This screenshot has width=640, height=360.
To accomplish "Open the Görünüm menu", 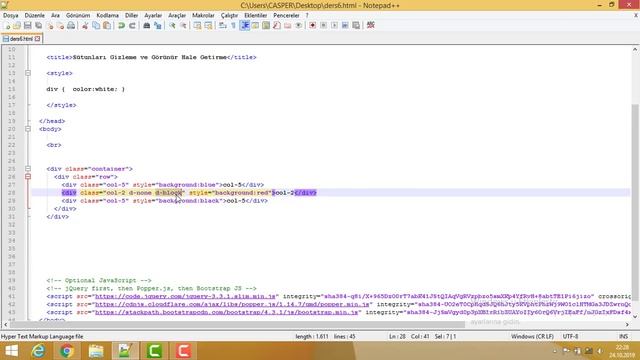I will [78, 15].
